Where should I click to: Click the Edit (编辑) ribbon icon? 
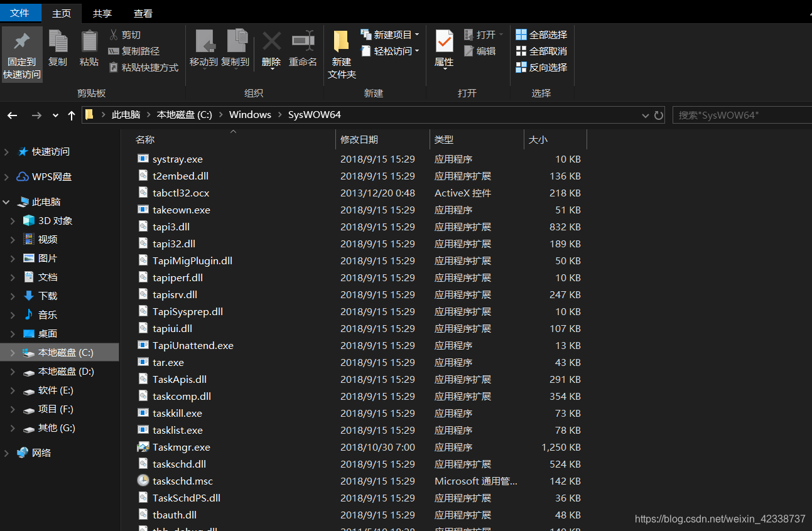468,51
